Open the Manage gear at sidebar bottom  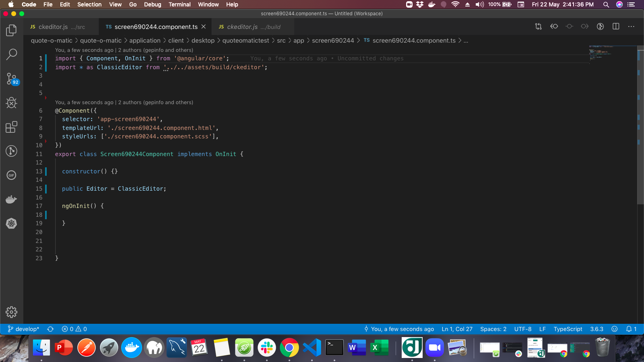pos(12,312)
